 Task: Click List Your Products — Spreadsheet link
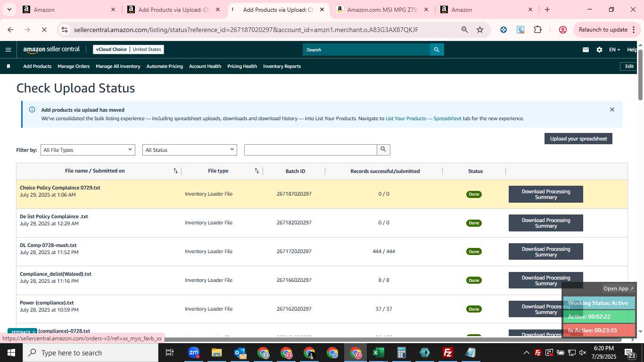point(423,118)
